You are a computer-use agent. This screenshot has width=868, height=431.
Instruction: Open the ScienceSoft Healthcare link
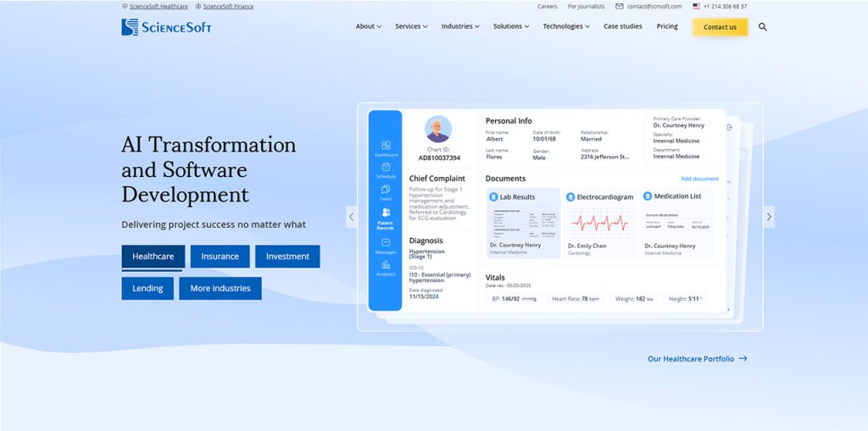point(159,7)
